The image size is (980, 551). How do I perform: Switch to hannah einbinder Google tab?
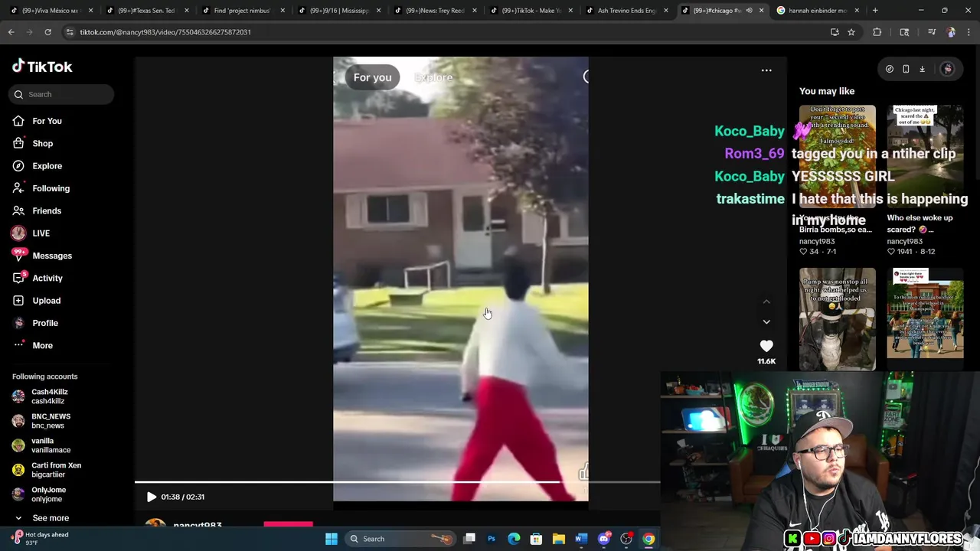(816, 11)
